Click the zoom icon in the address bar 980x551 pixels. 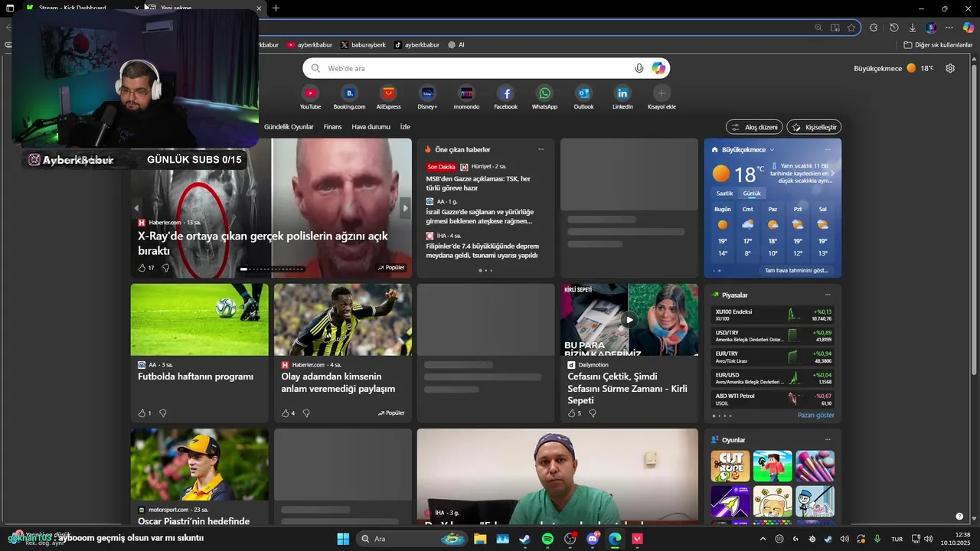818,28
